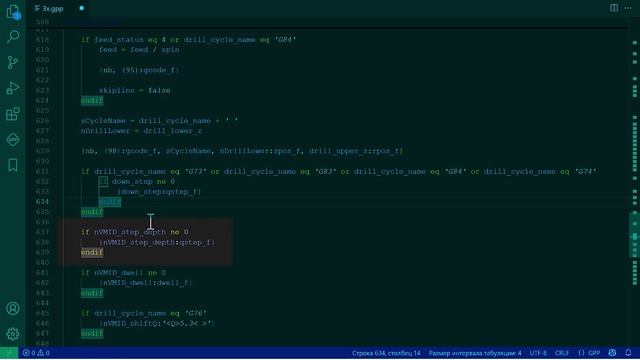
Task: Open the feedback icon in the status bar
Action: (612, 353)
